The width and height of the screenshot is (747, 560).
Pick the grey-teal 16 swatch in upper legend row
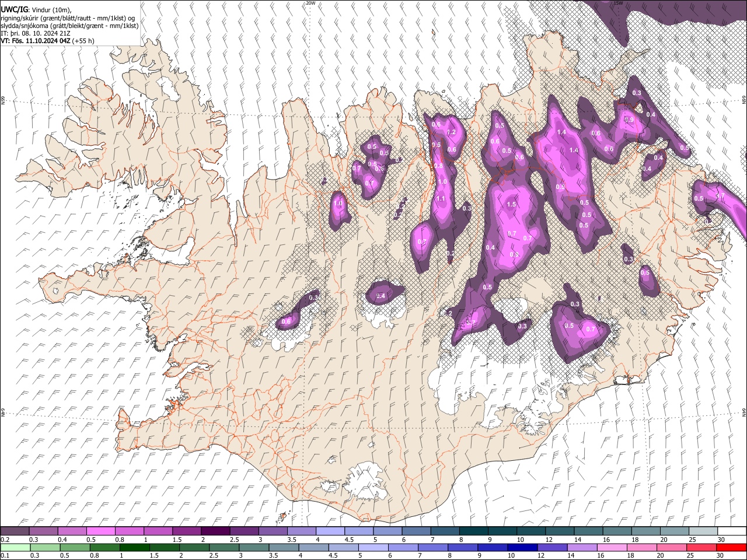coord(616,531)
